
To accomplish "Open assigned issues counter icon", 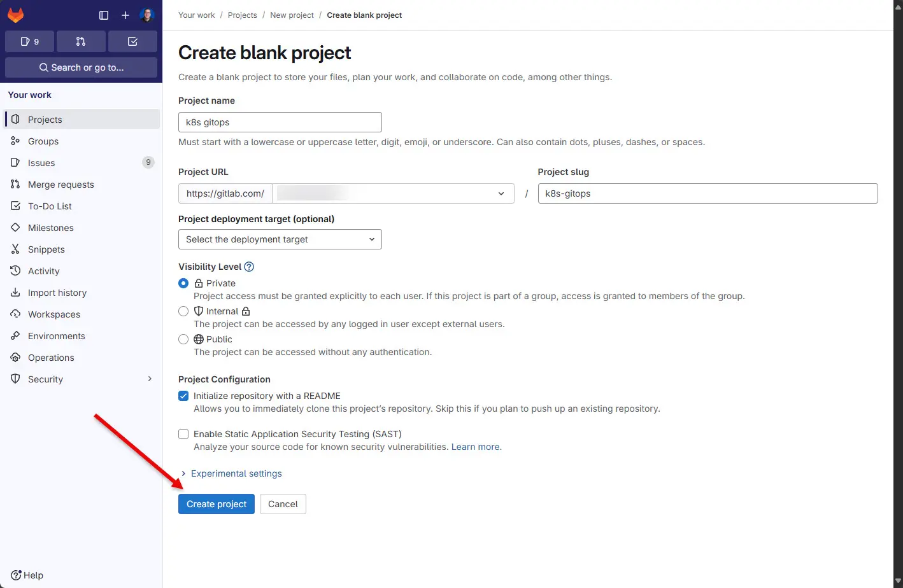I will click(29, 41).
